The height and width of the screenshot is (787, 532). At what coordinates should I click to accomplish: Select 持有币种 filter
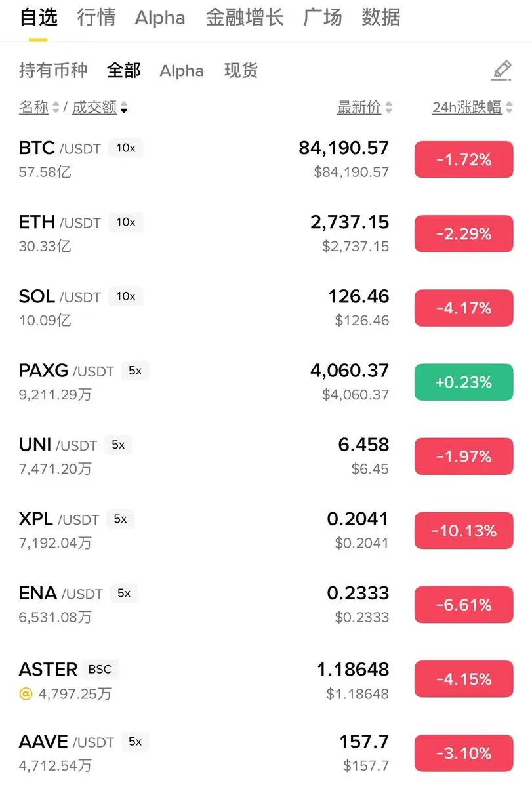coord(52,70)
